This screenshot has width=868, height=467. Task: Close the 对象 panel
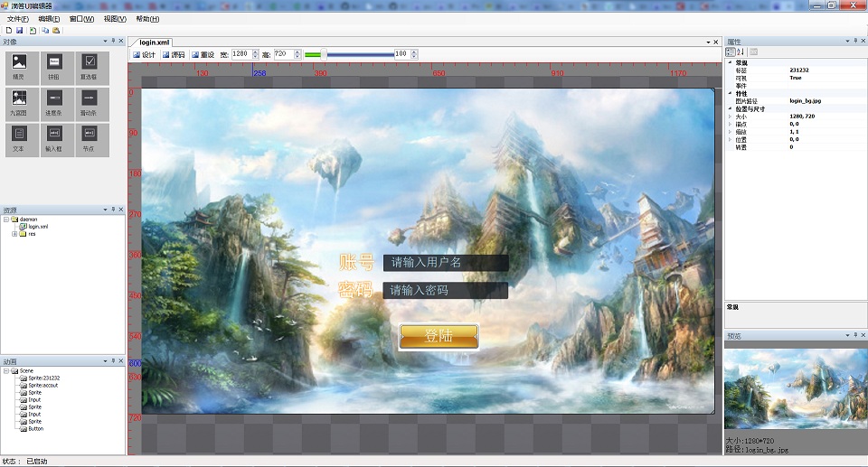pos(120,41)
